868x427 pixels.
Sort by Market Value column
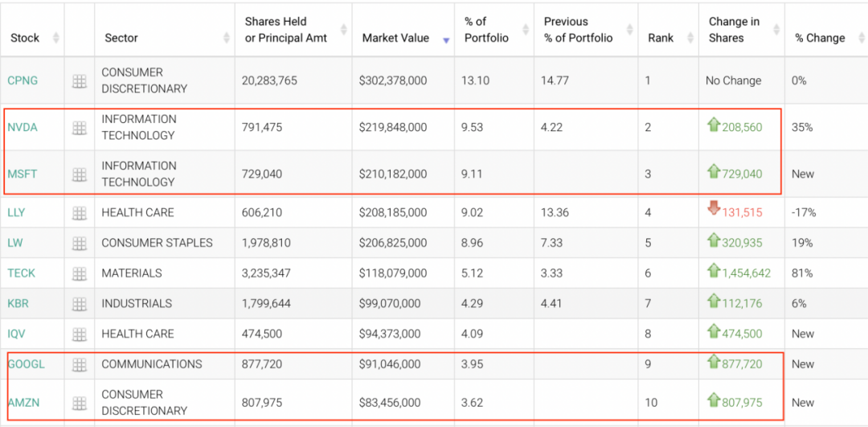[403, 31]
